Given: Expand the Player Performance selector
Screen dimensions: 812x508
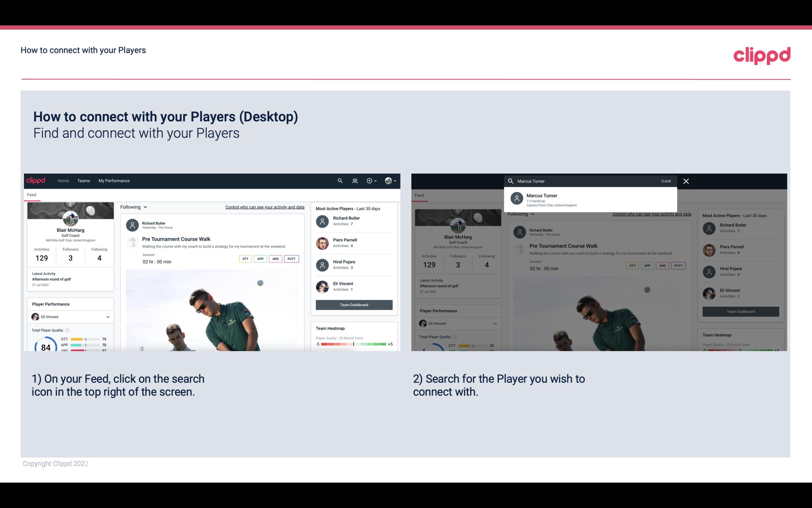Looking at the screenshot, I should 108,317.
